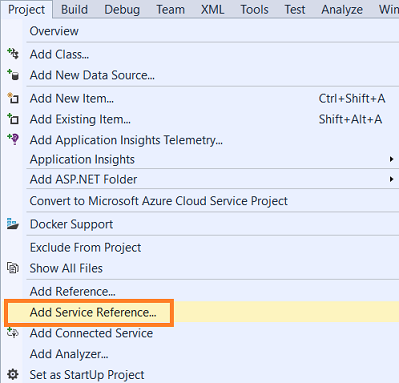Click the Add Class icon
Image resolution: width=399 pixels, height=383 pixels.
click(x=13, y=54)
